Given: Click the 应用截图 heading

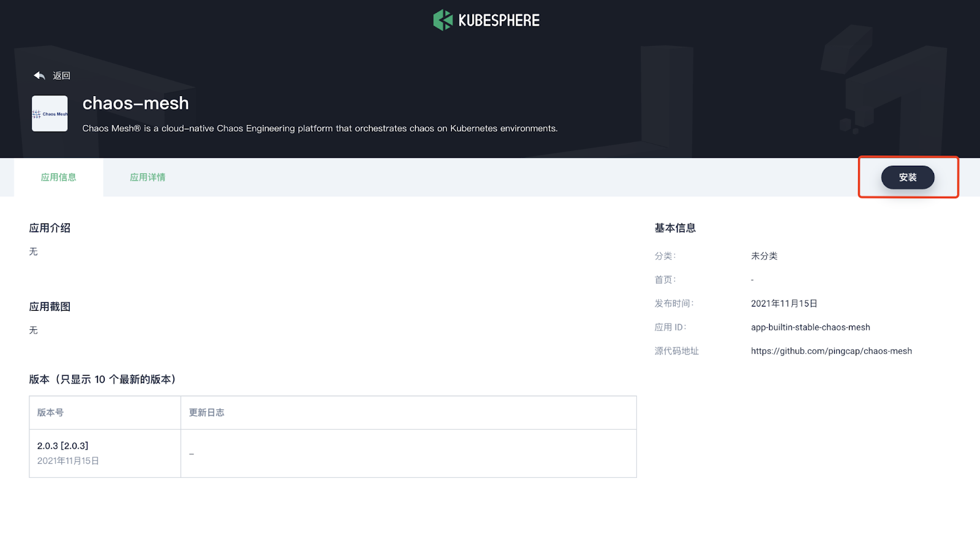Looking at the screenshot, I should pyautogui.click(x=50, y=307).
